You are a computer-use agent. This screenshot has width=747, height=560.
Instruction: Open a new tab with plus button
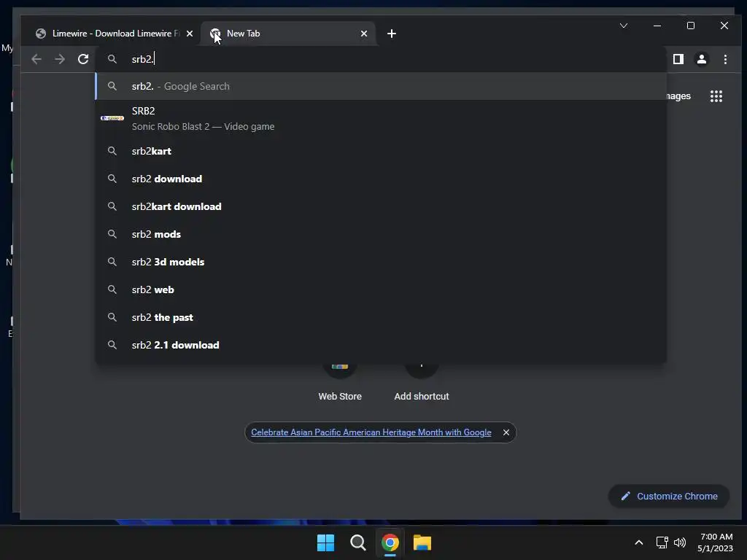click(391, 34)
